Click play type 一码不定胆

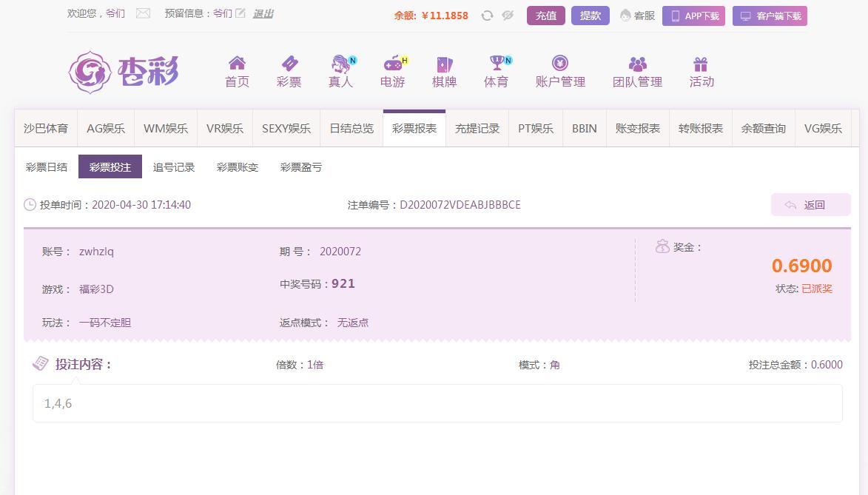coord(105,323)
